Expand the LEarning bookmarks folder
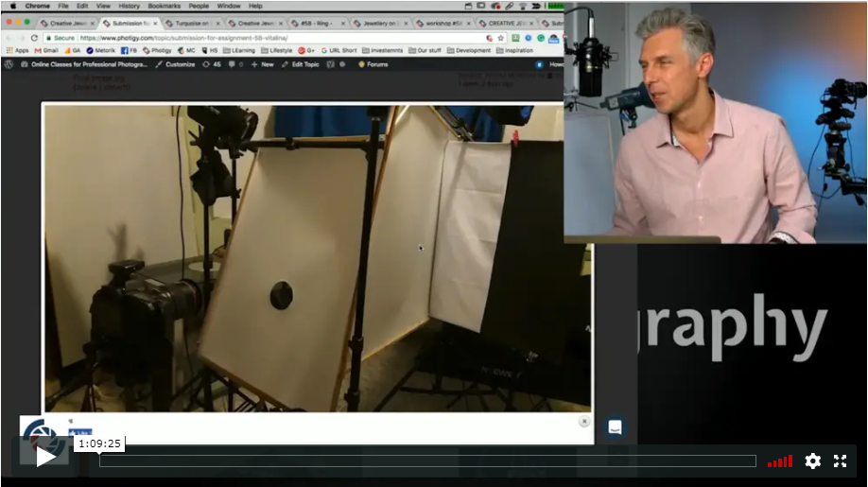The image size is (868, 487). 239,50
